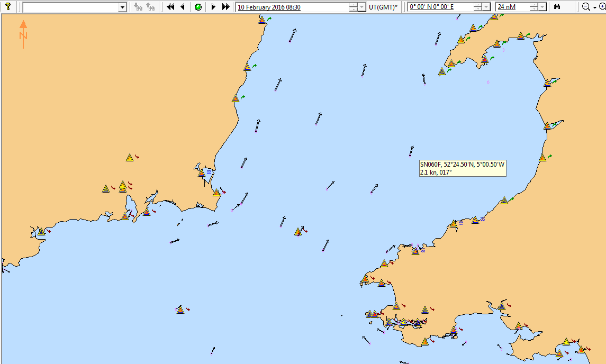Increase the date with the spinner up arrow
This screenshot has height=364, width=606.
click(x=353, y=5)
